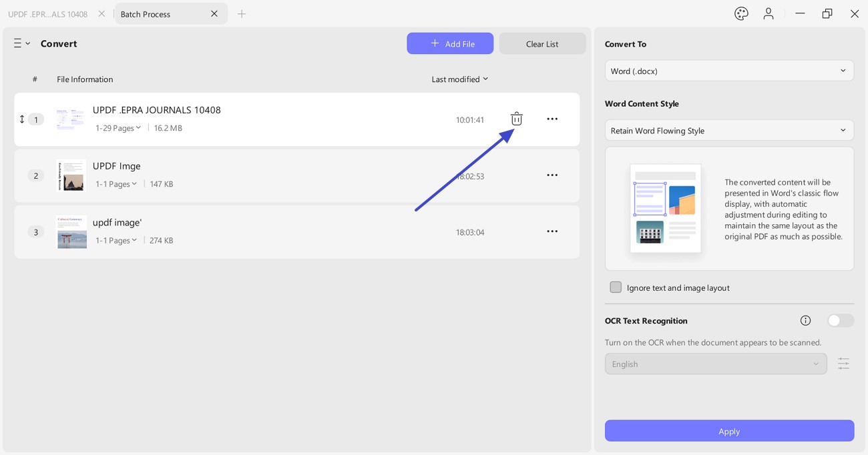
Task: Open Retain Word Flowing Style dropdown
Action: click(729, 131)
